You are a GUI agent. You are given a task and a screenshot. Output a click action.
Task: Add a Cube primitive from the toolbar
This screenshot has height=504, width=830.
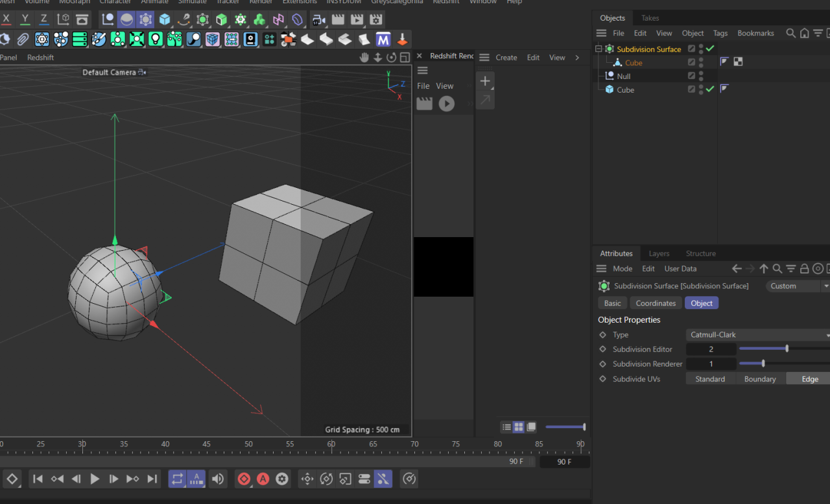tap(165, 19)
